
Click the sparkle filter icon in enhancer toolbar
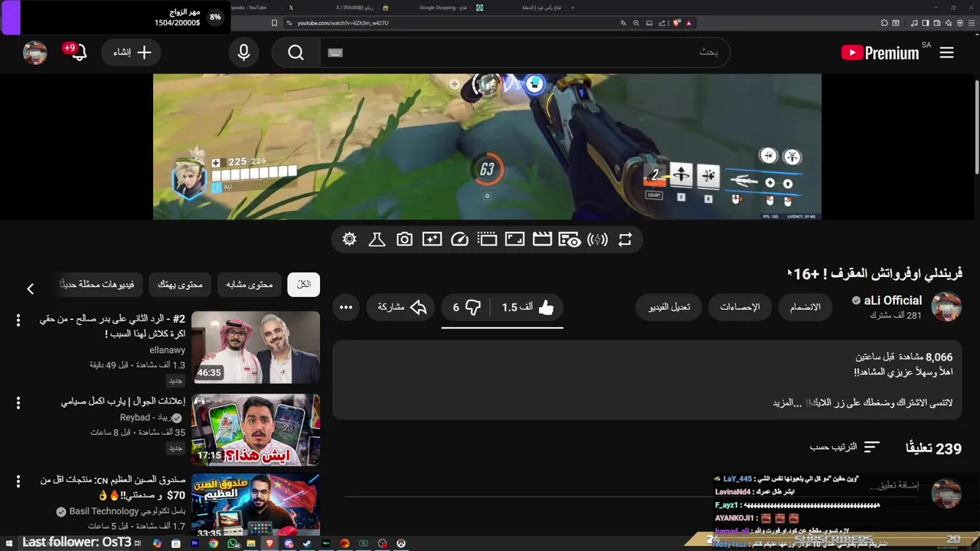click(432, 240)
